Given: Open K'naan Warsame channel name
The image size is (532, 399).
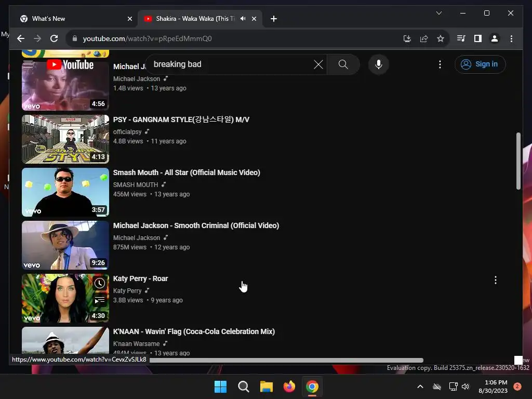Looking at the screenshot, I should [137, 344].
